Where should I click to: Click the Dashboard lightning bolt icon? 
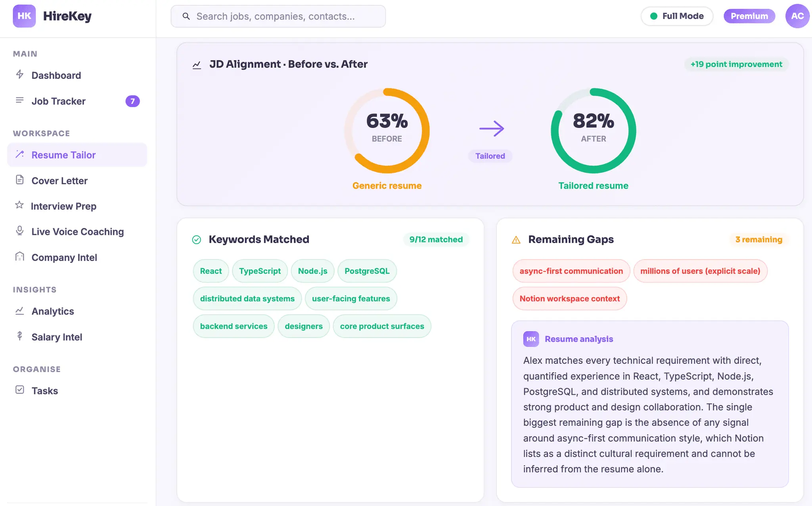point(19,74)
